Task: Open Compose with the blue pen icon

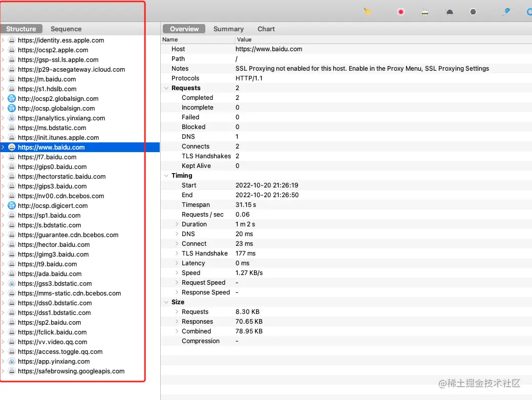Action: pos(506,12)
